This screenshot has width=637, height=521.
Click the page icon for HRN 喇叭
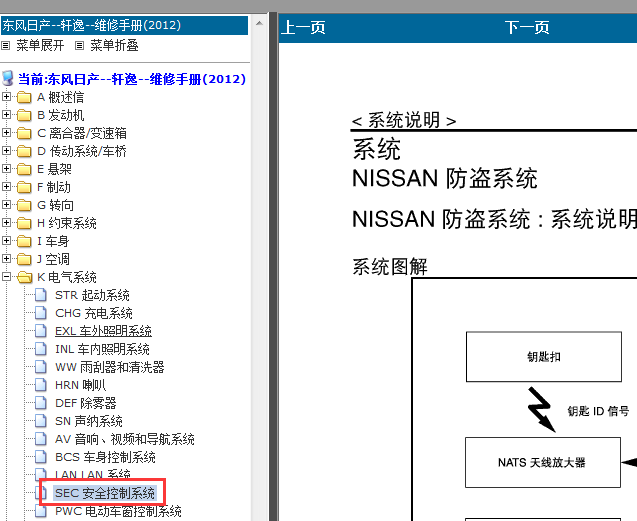pyautogui.click(x=41, y=384)
